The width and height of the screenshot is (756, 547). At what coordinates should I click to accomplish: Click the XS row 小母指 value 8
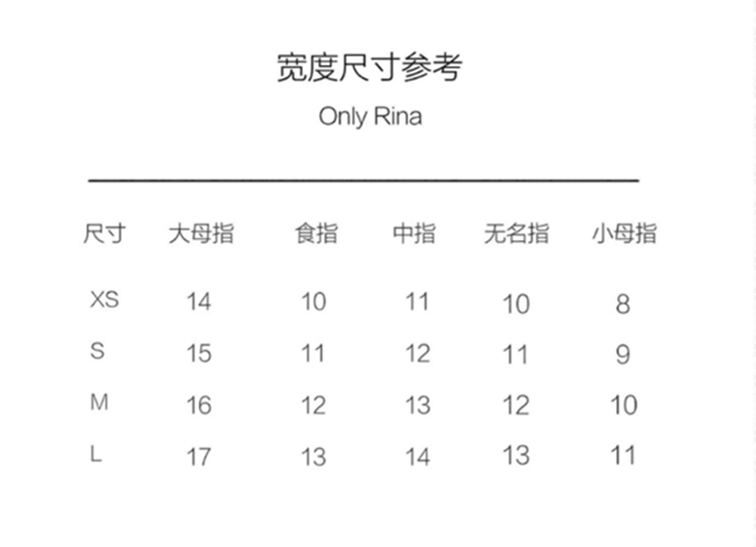click(623, 304)
